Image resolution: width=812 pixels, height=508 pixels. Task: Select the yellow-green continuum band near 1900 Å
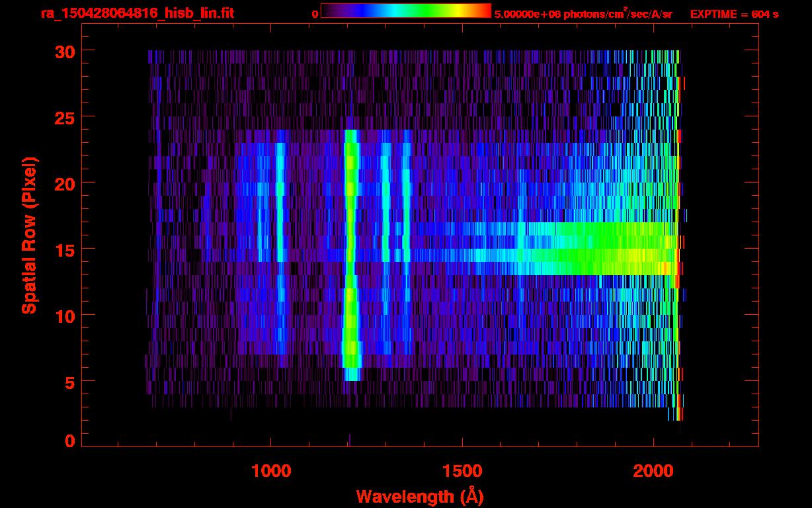click(x=615, y=255)
